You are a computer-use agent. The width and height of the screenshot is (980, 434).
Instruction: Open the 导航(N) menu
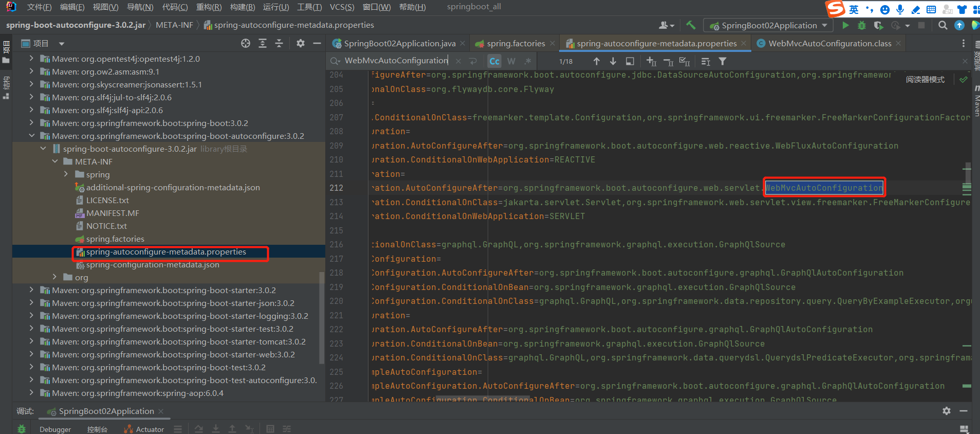click(140, 7)
